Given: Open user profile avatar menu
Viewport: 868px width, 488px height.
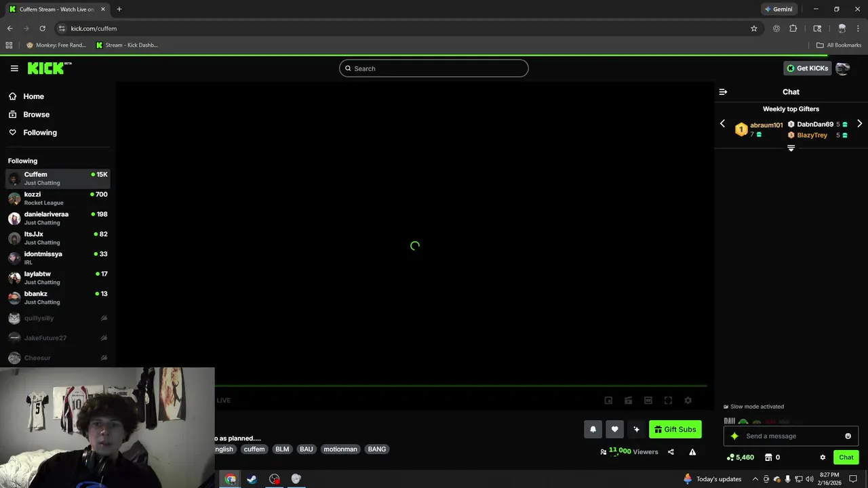Looking at the screenshot, I should [x=842, y=68].
